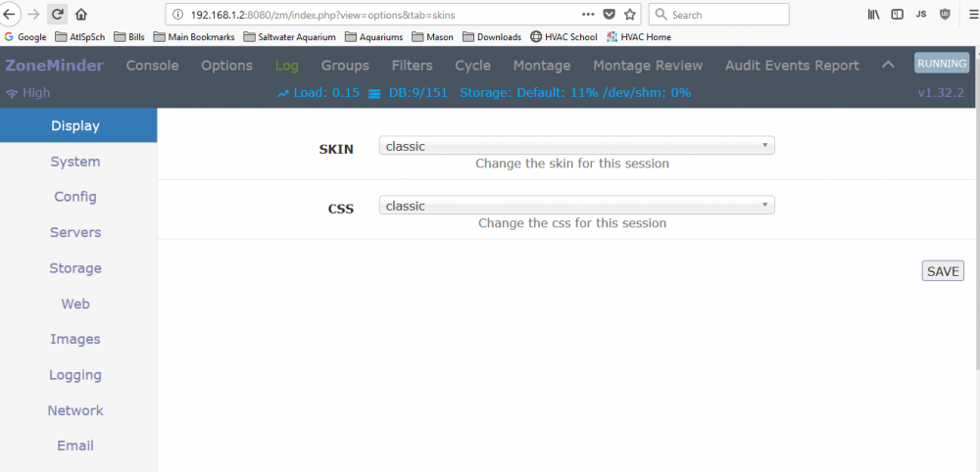Open page actions three-dot menu

click(x=588, y=15)
